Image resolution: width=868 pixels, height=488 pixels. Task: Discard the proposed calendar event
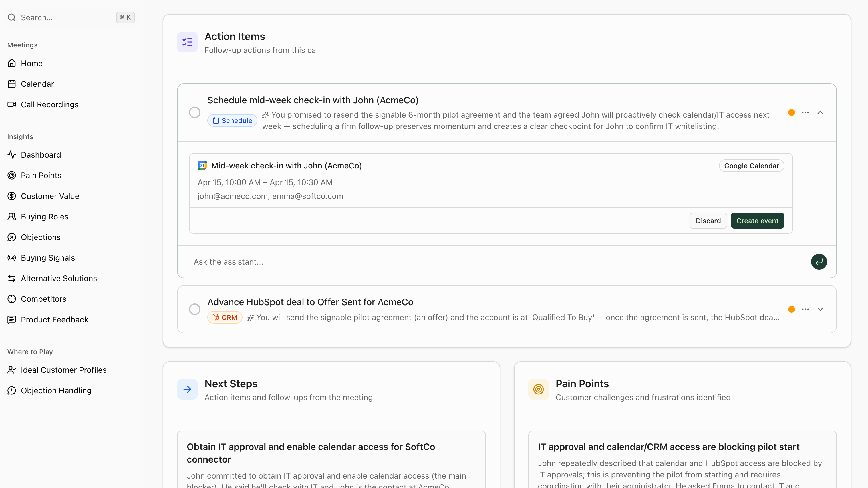point(708,221)
